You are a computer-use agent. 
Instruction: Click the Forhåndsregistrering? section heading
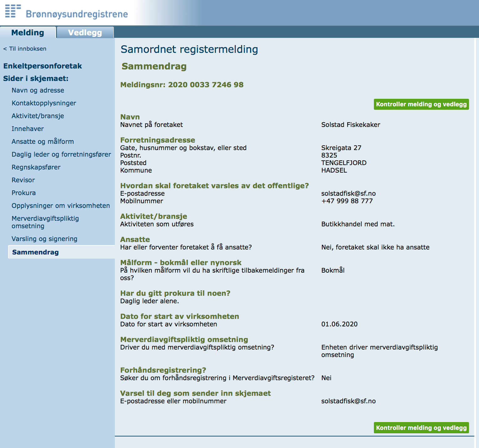[163, 370]
